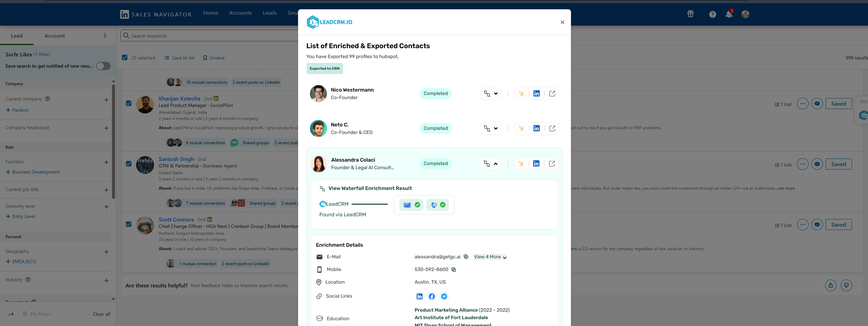The height and width of the screenshot is (326, 868).
Task: Open external link for Neto C.
Action: [552, 128]
